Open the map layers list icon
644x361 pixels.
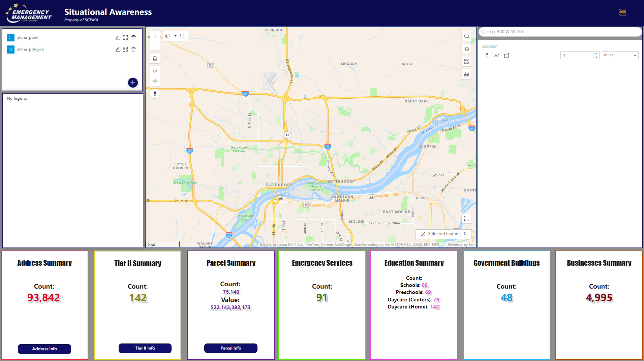467,49
